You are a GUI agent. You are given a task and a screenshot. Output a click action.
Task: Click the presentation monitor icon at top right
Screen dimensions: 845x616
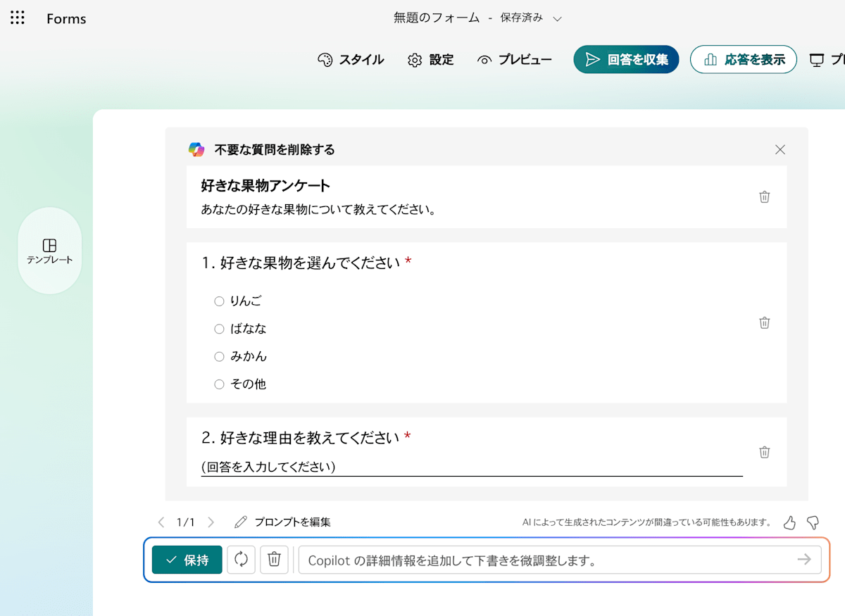pyautogui.click(x=817, y=61)
